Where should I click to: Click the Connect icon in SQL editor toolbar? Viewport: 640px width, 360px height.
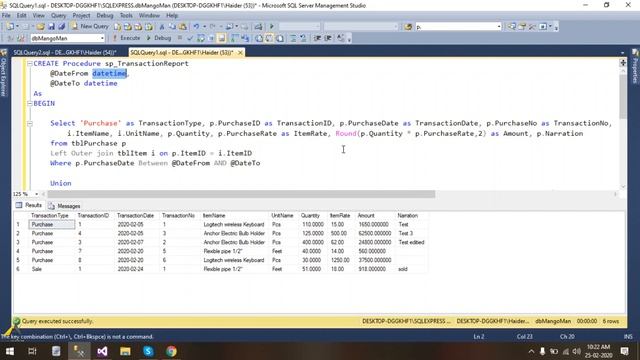click(10, 38)
